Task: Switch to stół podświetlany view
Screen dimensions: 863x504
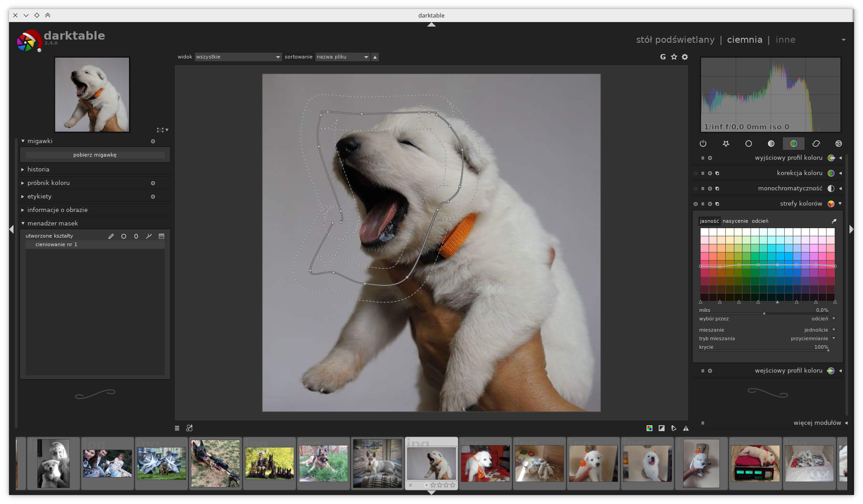Action: click(675, 40)
